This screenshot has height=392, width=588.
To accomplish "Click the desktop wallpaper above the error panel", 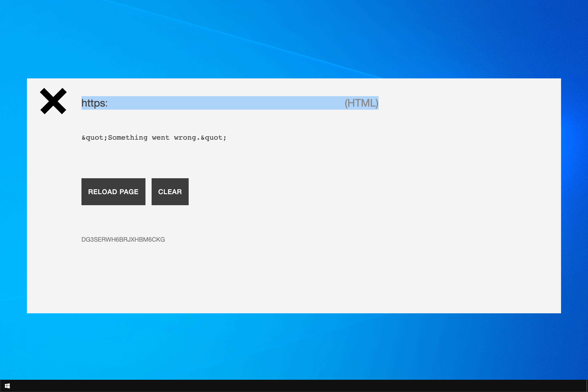I will 294,39.
